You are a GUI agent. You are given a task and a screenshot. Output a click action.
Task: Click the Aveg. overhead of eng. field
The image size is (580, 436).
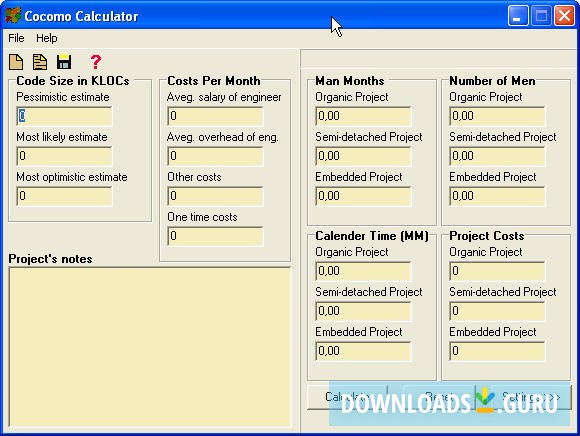point(215,156)
